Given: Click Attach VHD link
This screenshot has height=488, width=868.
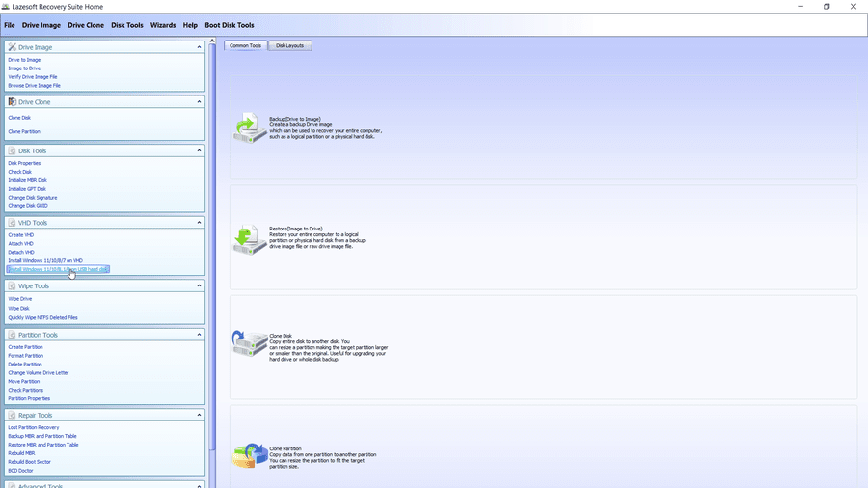Looking at the screenshot, I should click(21, 243).
